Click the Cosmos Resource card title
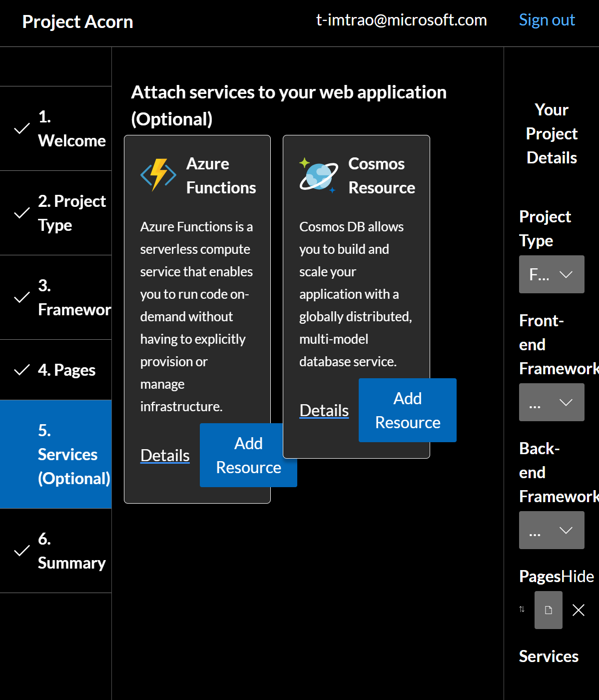The image size is (599, 700). pyautogui.click(x=382, y=175)
